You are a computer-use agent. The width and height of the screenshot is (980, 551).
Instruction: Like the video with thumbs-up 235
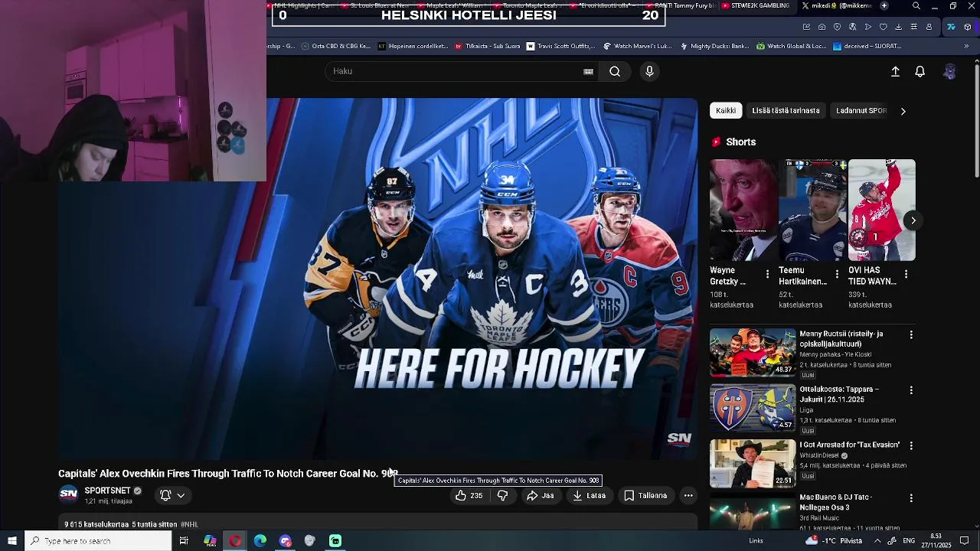[469, 496]
